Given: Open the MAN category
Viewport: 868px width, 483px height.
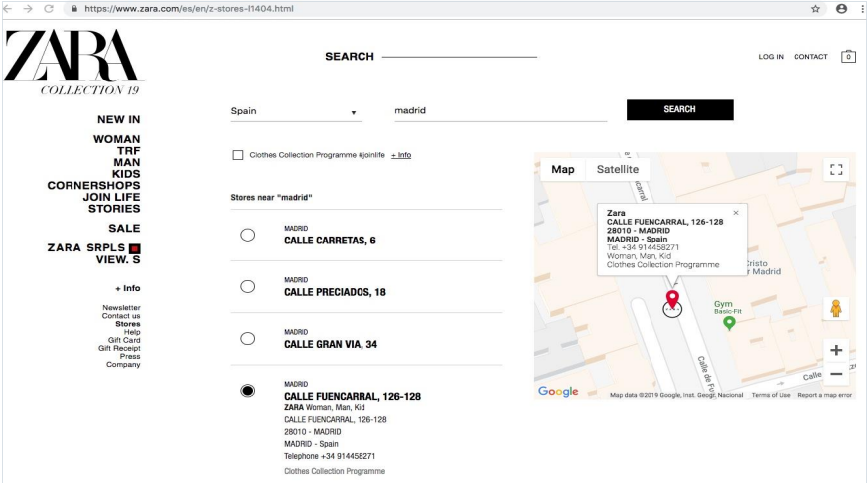Looking at the screenshot, I should (x=127, y=162).
